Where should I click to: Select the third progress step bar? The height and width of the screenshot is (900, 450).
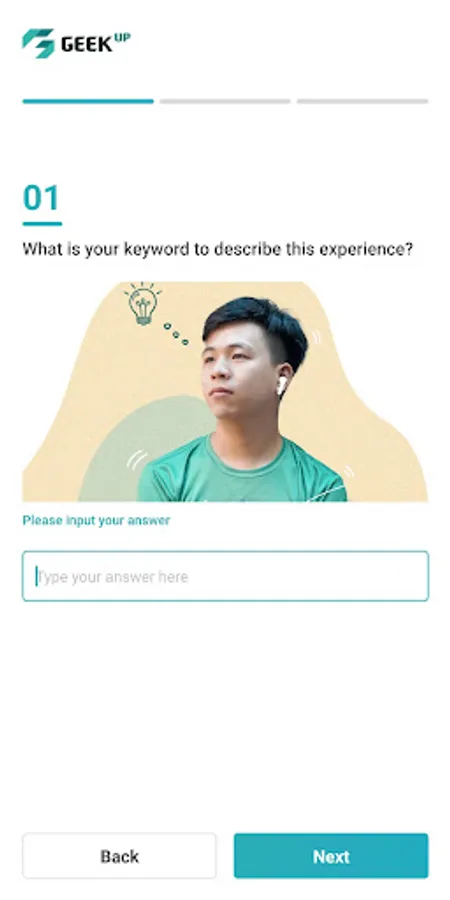[362, 102]
